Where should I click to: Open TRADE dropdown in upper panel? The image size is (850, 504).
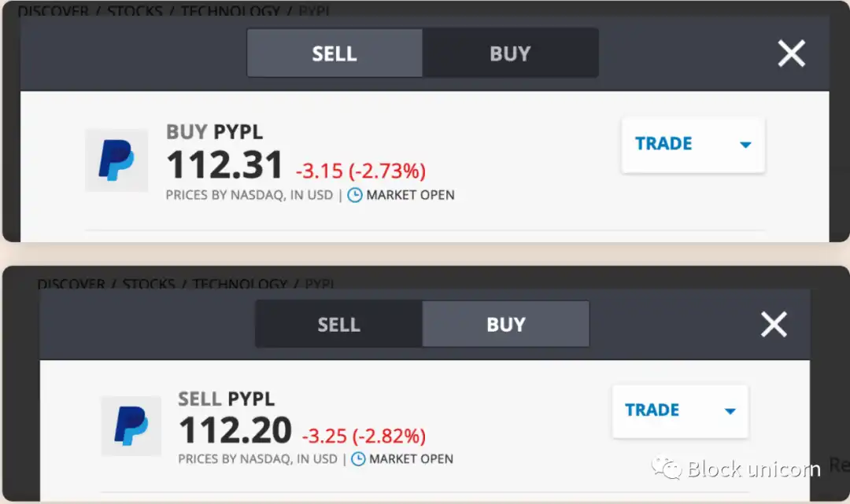pos(693,145)
